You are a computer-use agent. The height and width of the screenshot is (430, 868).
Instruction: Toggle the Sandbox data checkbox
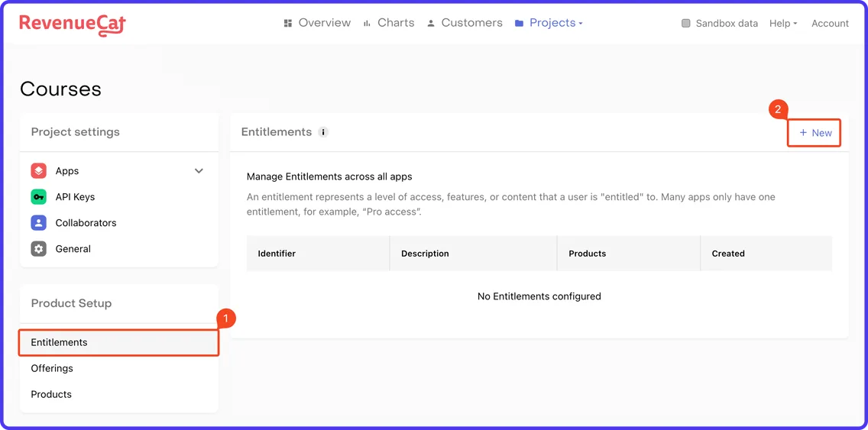click(686, 23)
